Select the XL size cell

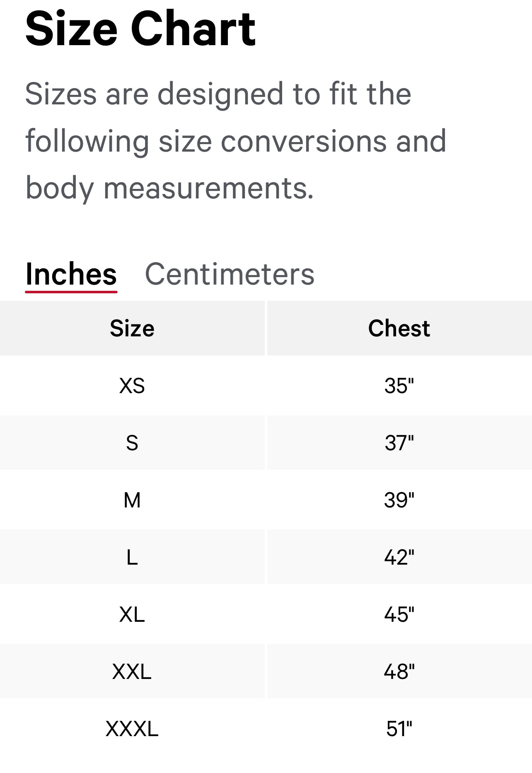tap(132, 614)
